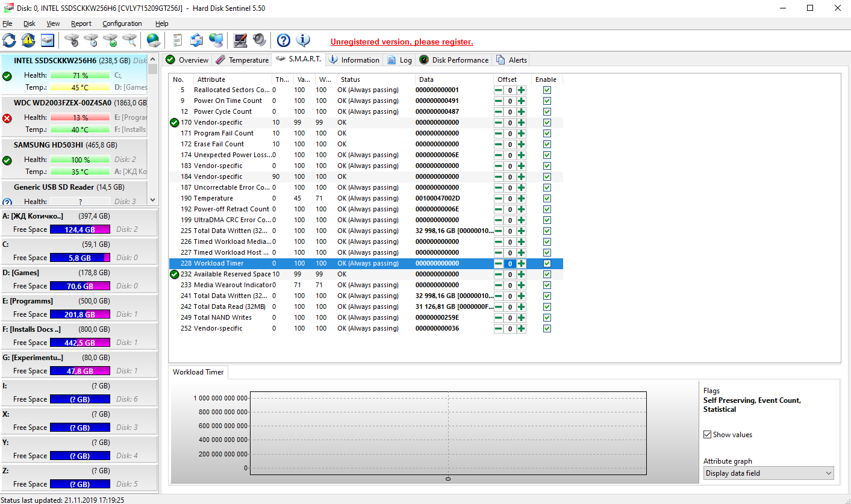This screenshot has width=851, height=504.
Task: Select the SAMSUNG HD503HI disk entry
Action: 74,159
